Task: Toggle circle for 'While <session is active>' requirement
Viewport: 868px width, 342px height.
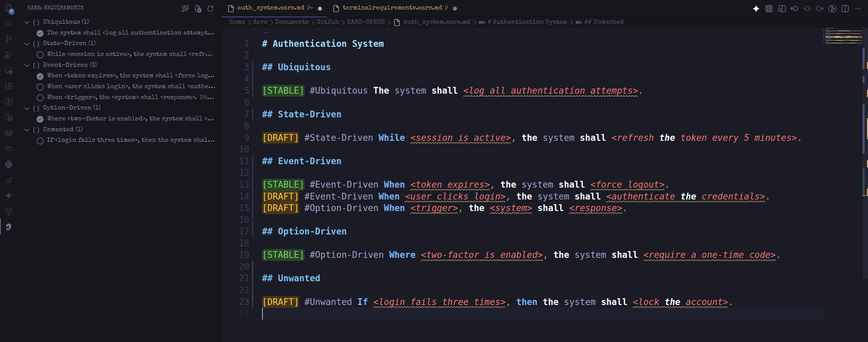Action: coord(40,54)
